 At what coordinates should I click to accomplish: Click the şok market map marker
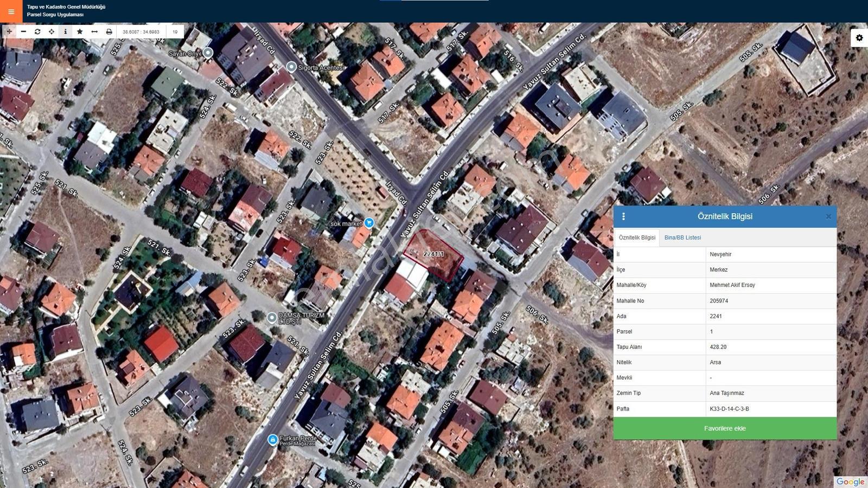pos(369,223)
